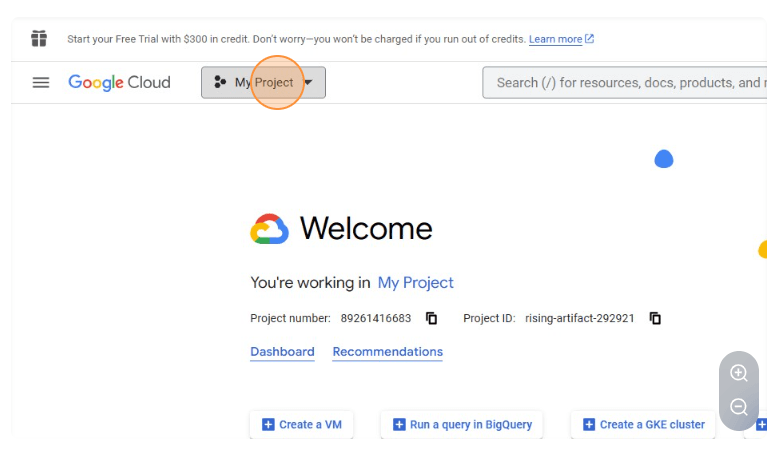This screenshot has height=476, width=783.
Task: Open the Recommendations link
Action: (x=388, y=352)
